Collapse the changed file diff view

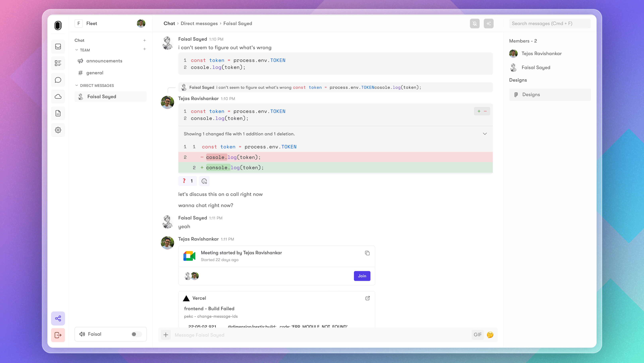pyautogui.click(x=485, y=134)
